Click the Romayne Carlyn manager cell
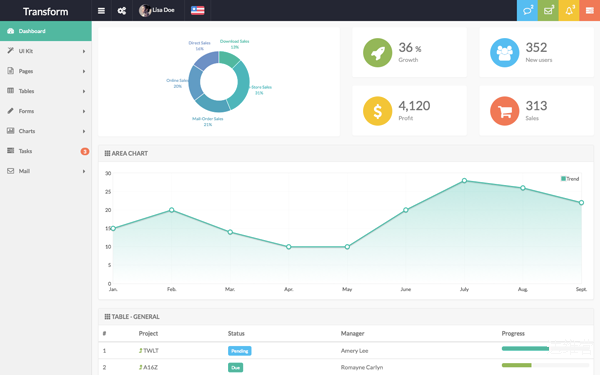The image size is (600, 375). coord(362,367)
